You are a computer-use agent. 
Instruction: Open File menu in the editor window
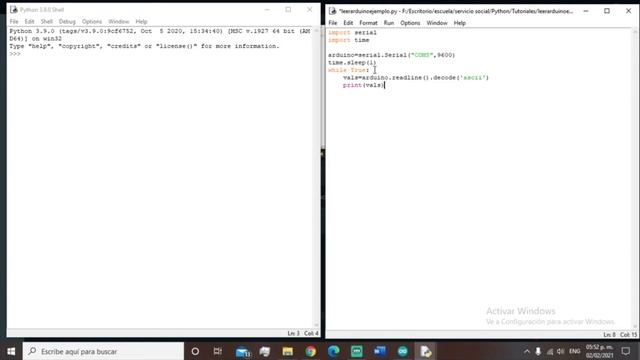click(x=333, y=23)
